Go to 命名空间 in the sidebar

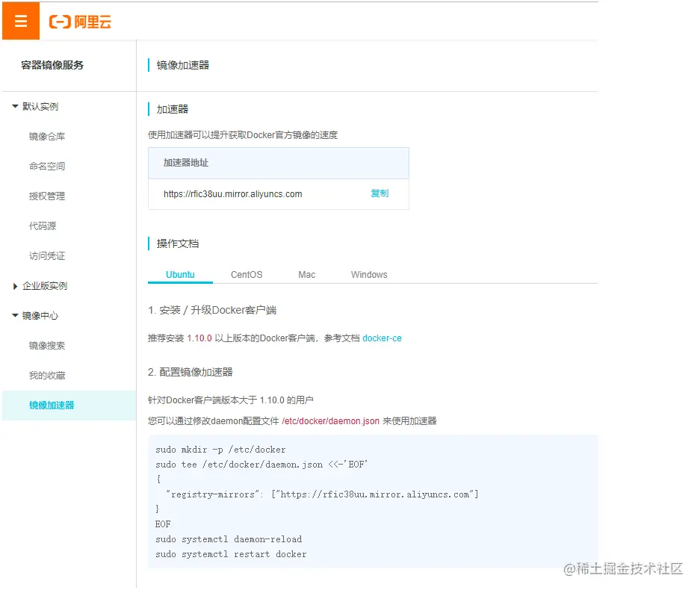[x=47, y=167]
